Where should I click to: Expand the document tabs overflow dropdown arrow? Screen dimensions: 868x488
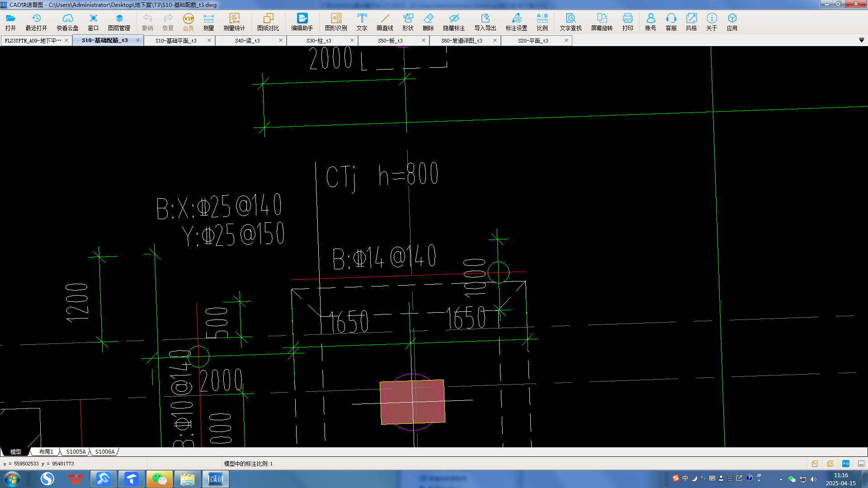(x=861, y=40)
